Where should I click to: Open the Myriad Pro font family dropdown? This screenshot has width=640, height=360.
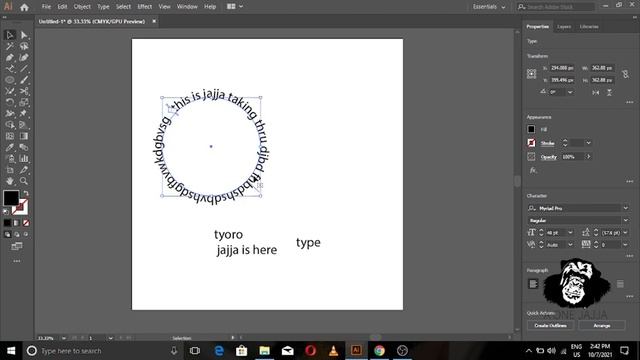[625, 208]
